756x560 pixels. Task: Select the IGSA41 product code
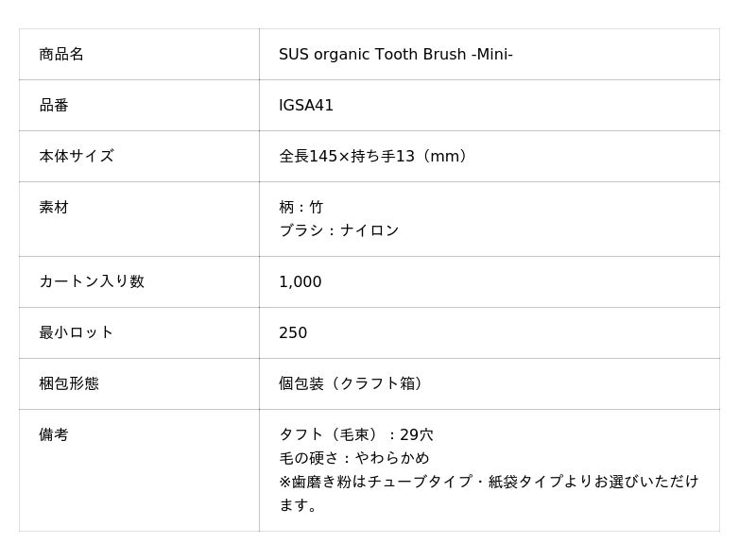306,106
